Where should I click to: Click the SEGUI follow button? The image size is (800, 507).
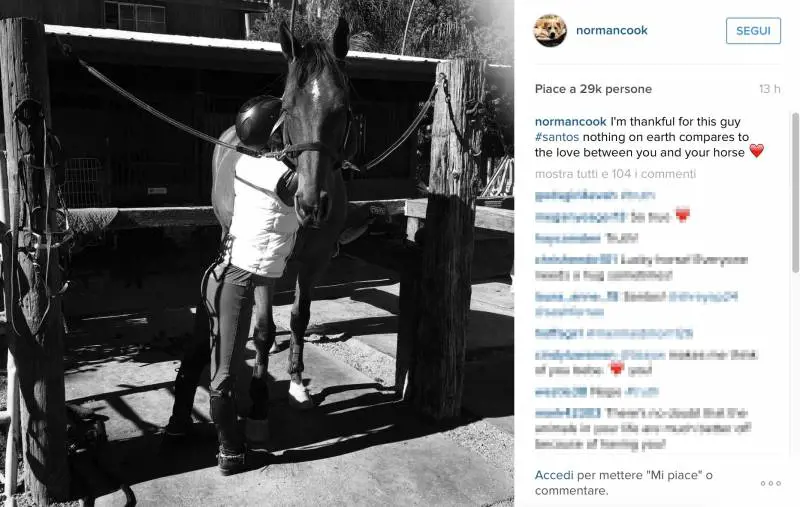click(753, 31)
